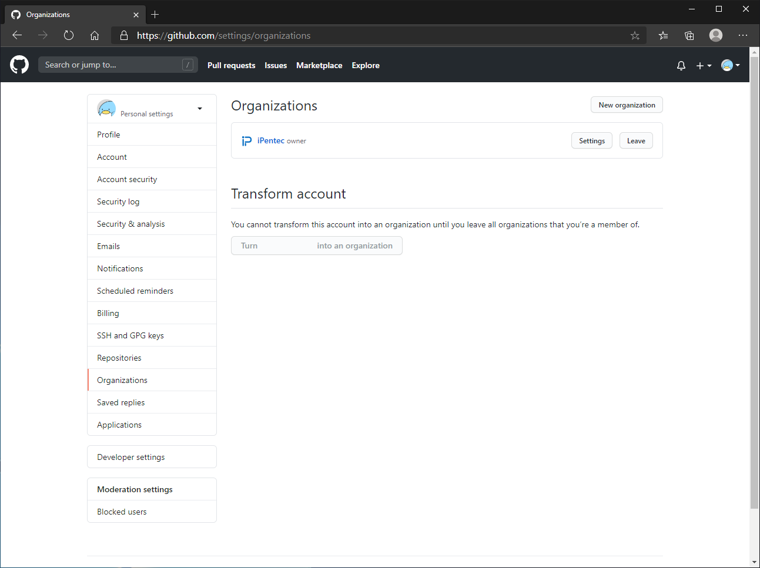Open the browser home page icon
Viewport: 760px width, 568px height.
(95, 35)
